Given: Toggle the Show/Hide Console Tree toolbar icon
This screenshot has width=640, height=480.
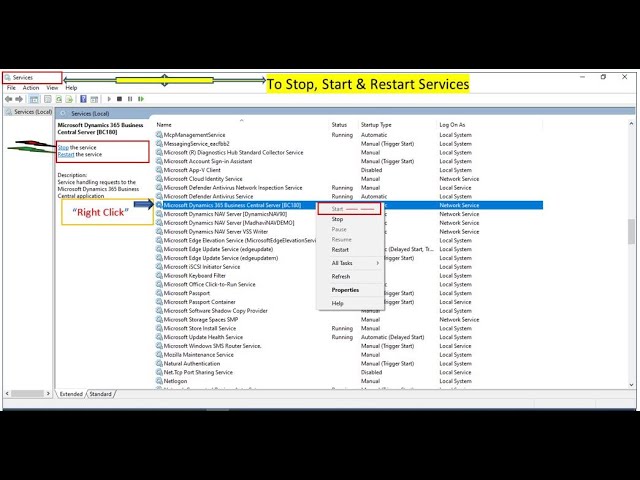Looking at the screenshot, I should (x=34, y=99).
